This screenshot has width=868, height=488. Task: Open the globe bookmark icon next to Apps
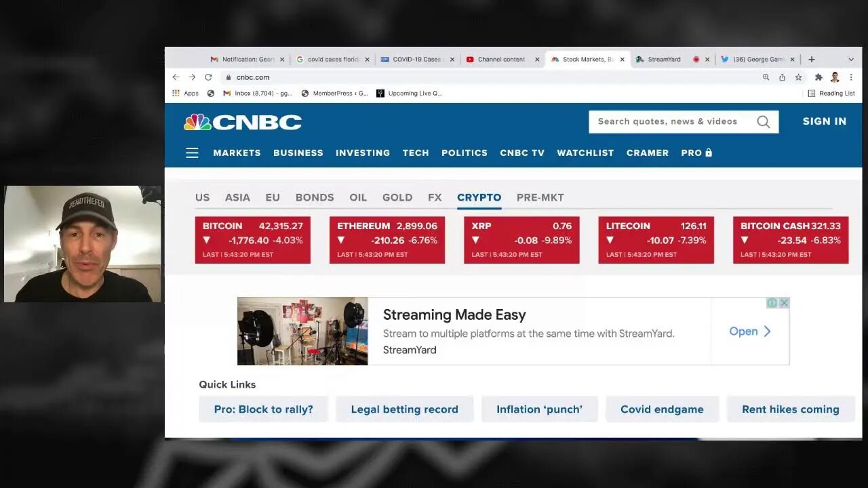pos(210,94)
